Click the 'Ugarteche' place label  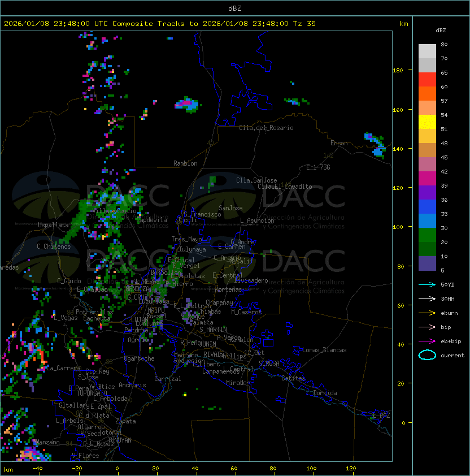point(140,358)
